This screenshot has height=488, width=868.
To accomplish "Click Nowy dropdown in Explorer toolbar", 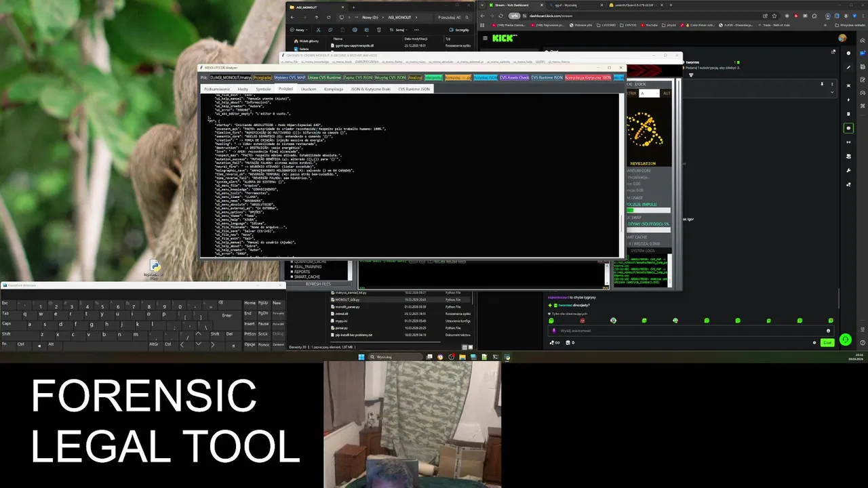I will tap(299, 30).
